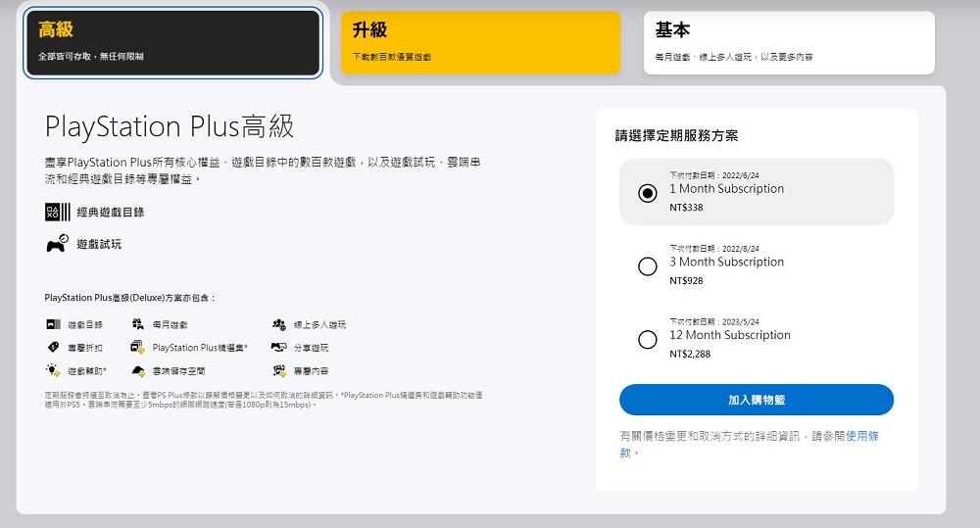This screenshot has height=528, width=980.
Task: Click the 雲端儲存空間 label text
Action: point(178,371)
